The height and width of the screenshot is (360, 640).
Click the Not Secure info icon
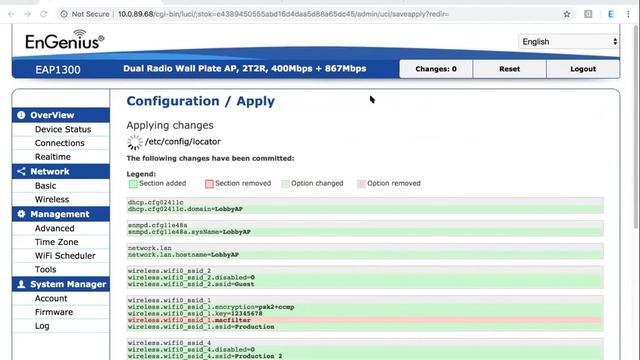(x=64, y=14)
